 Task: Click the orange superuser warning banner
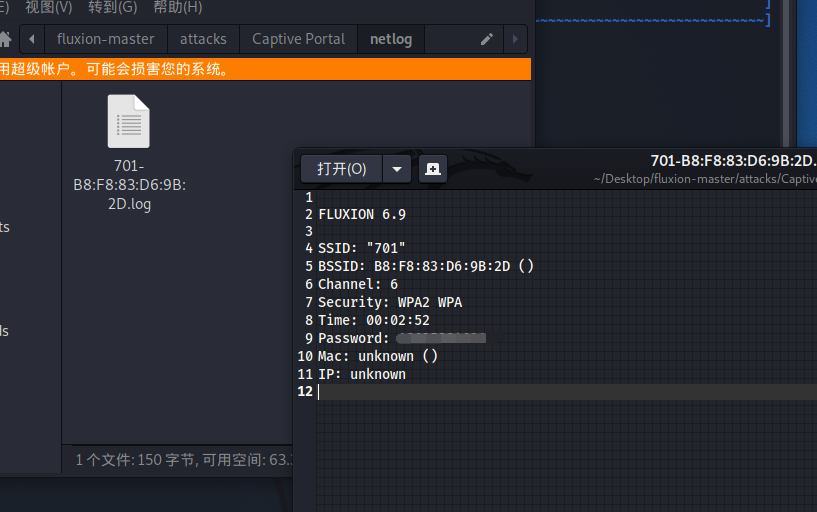click(x=265, y=69)
